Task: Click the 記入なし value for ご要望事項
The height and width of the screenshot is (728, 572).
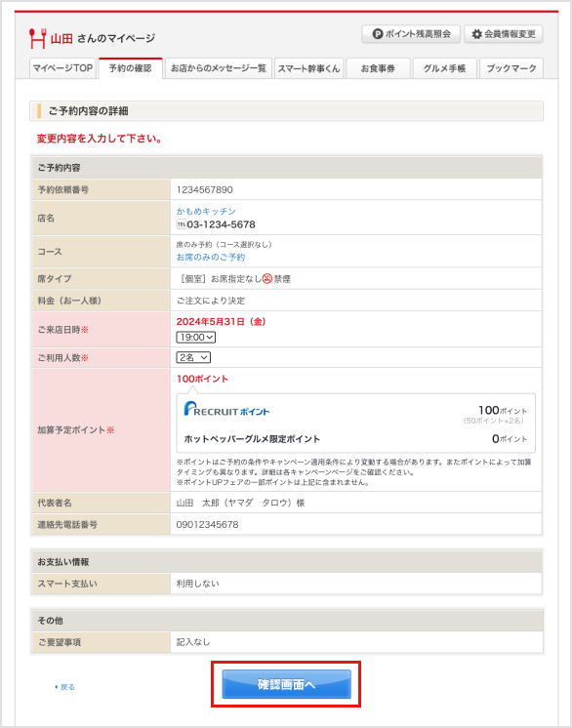Action: click(193, 642)
